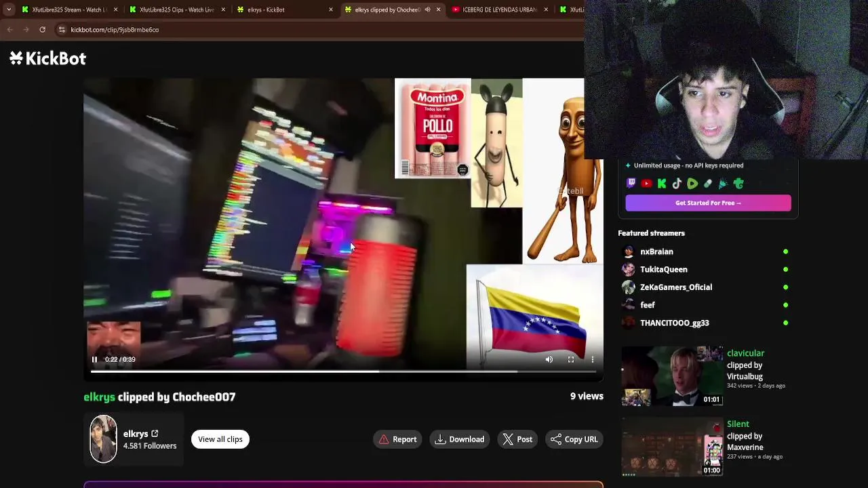Copy the clip URL
The width and height of the screenshot is (868, 488).
(574, 439)
